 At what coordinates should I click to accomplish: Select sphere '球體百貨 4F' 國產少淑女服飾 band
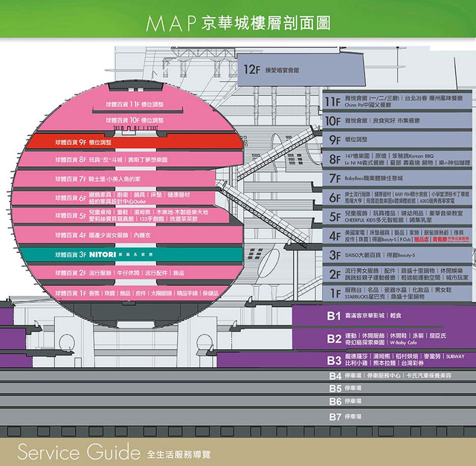(129, 235)
